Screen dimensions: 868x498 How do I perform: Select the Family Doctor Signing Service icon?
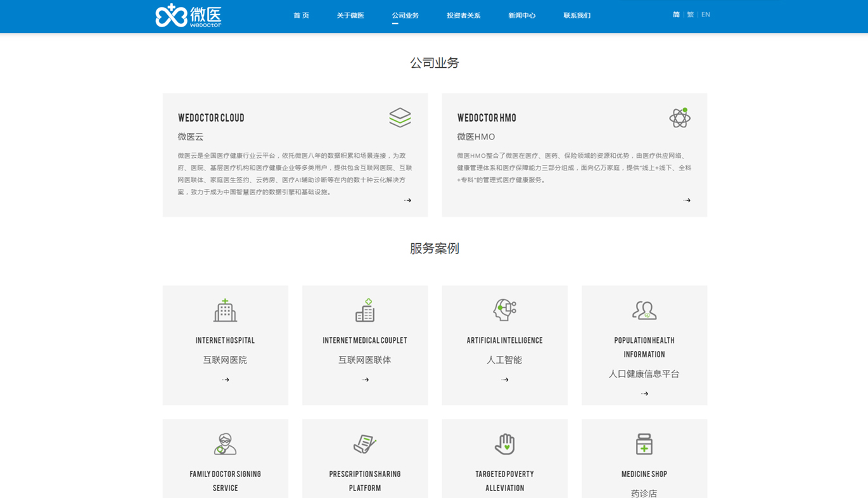click(x=225, y=444)
